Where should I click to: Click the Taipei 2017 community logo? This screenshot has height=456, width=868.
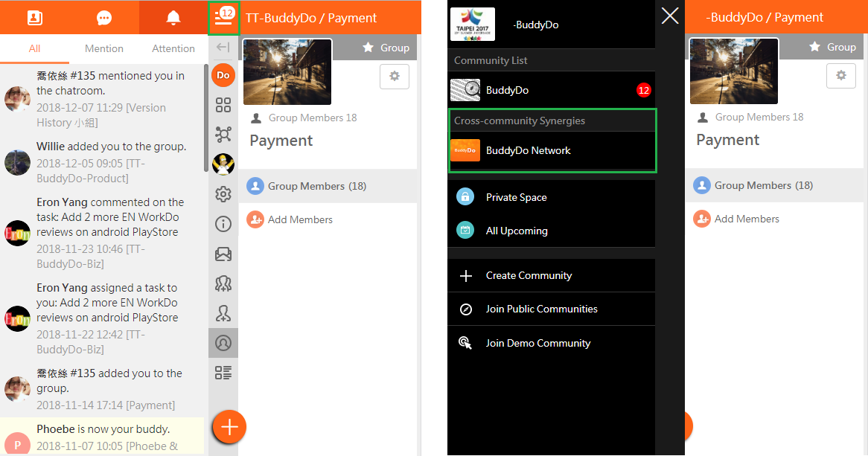(473, 25)
